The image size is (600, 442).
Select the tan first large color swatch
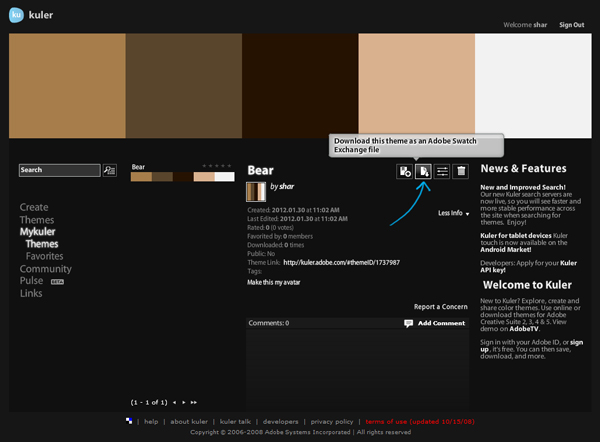tap(67, 86)
